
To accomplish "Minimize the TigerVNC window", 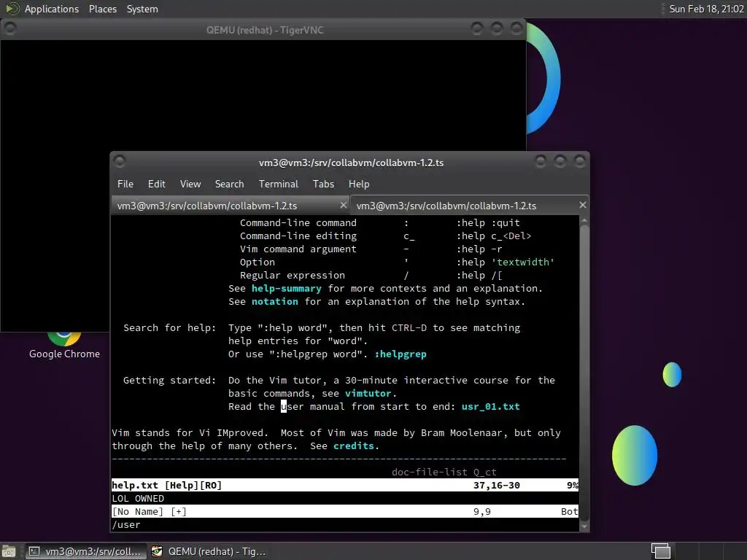I will (x=477, y=28).
